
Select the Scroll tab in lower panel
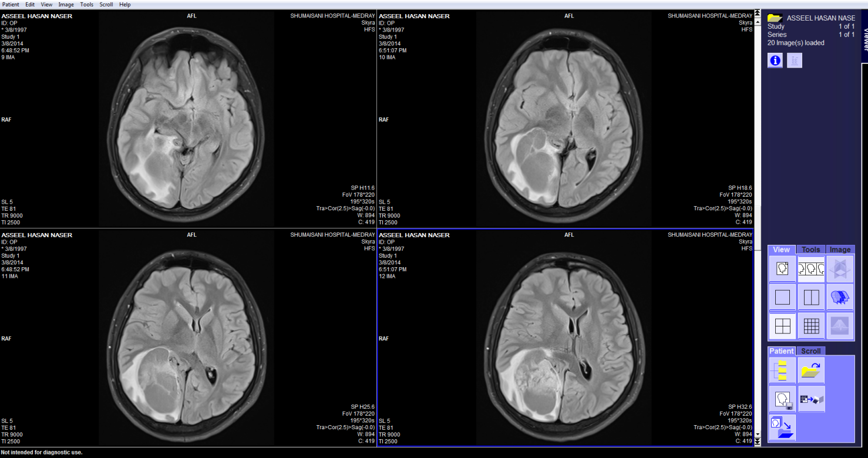811,351
